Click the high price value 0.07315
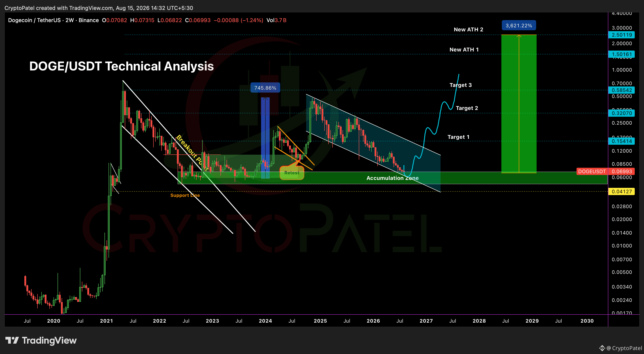The image size is (644, 354). click(x=144, y=20)
